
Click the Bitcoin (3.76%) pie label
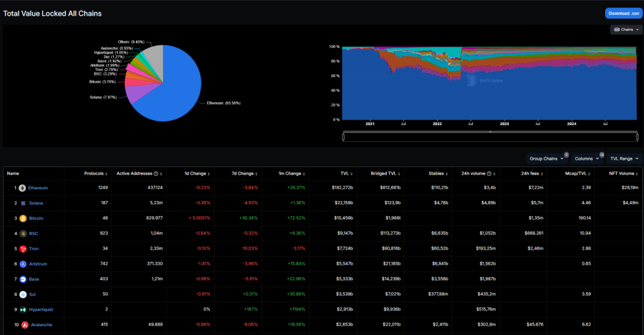[x=103, y=82]
